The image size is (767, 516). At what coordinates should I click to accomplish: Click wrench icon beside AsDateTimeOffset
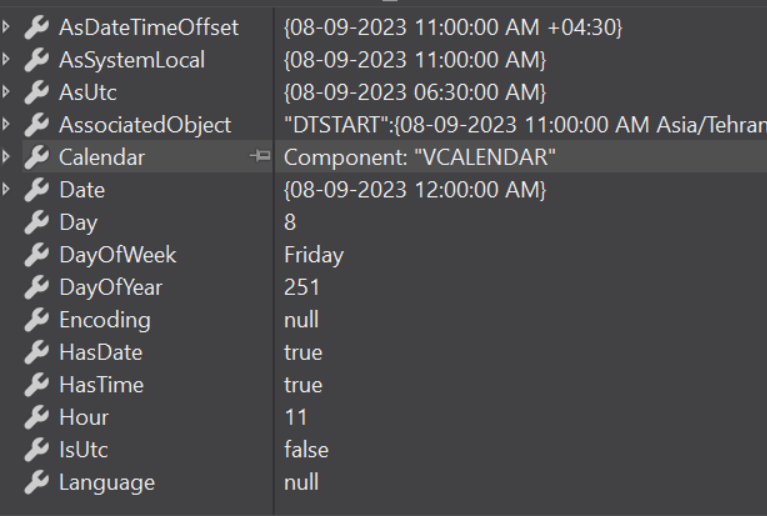(38, 28)
